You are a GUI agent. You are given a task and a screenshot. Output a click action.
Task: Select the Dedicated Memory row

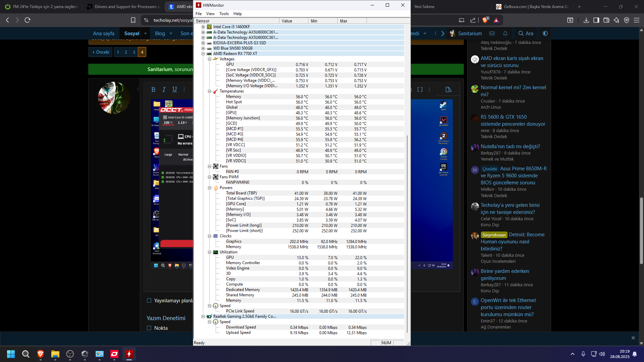click(299, 290)
